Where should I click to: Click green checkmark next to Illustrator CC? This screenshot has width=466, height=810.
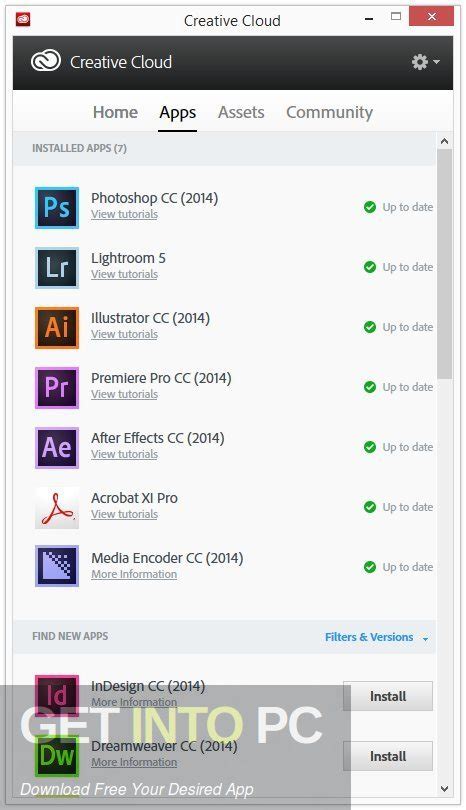[370, 327]
